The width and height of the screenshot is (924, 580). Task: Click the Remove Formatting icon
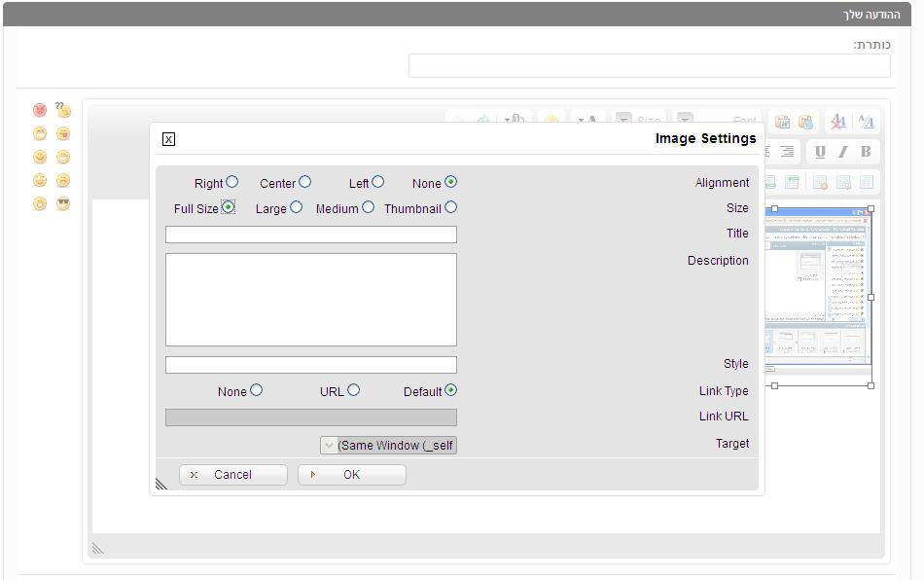pos(836,122)
